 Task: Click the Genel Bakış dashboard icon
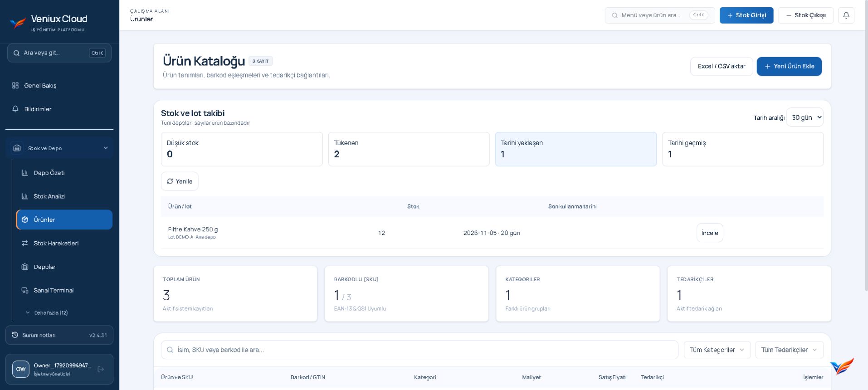[15, 85]
